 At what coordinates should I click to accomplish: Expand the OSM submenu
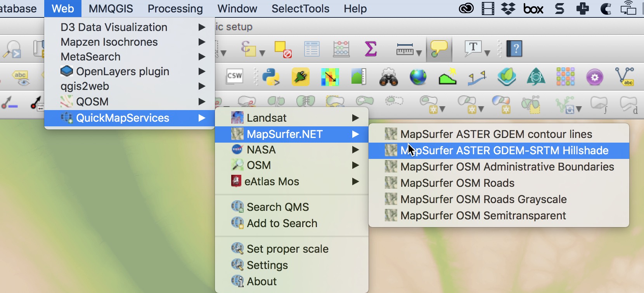click(x=292, y=165)
